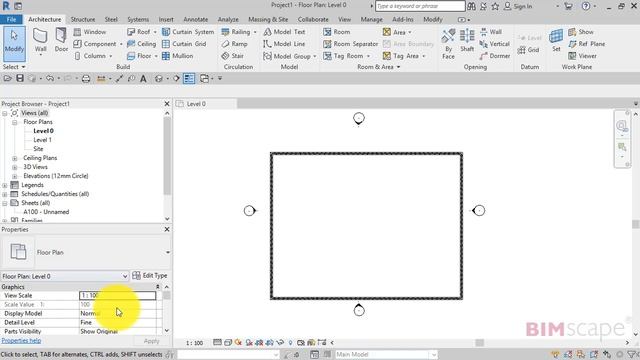Click the Curtain System tool
This screenshot has width=640, height=360.
(x=188, y=32)
